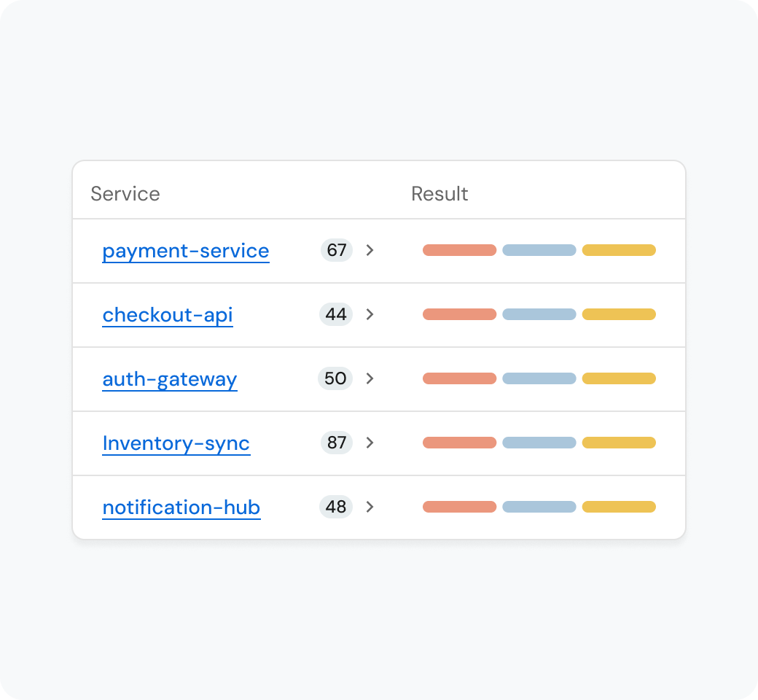Screen dimensions: 758x700
Task: Expand Inventory-sync row chevron
Action: [x=370, y=443]
